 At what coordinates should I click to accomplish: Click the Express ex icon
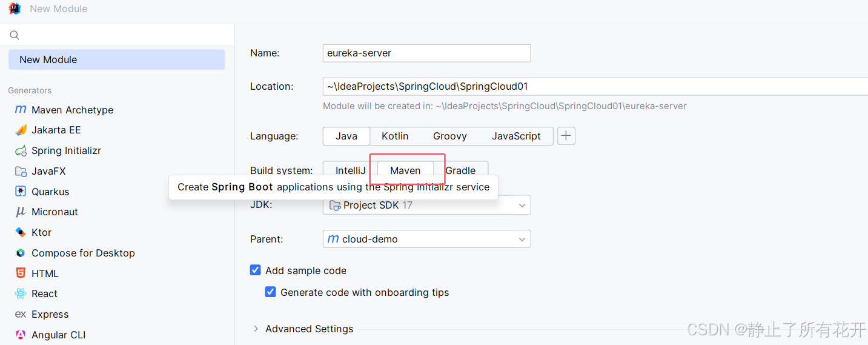pos(21,314)
